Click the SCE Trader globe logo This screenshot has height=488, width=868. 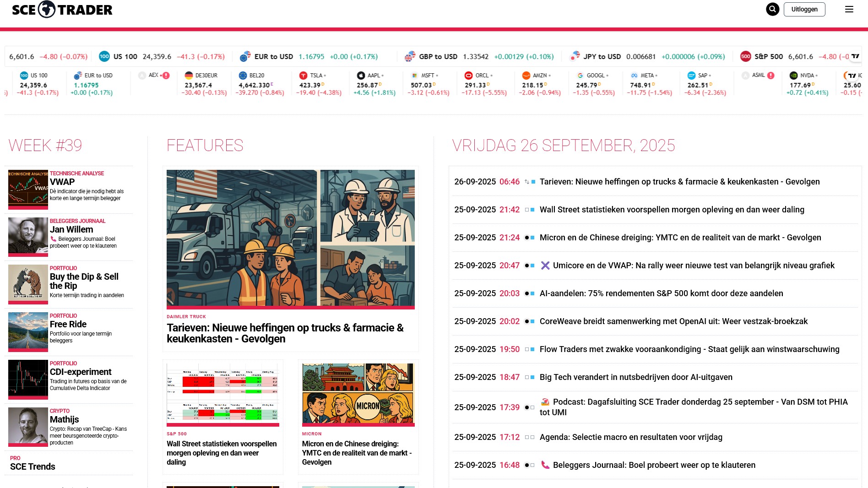47,9
